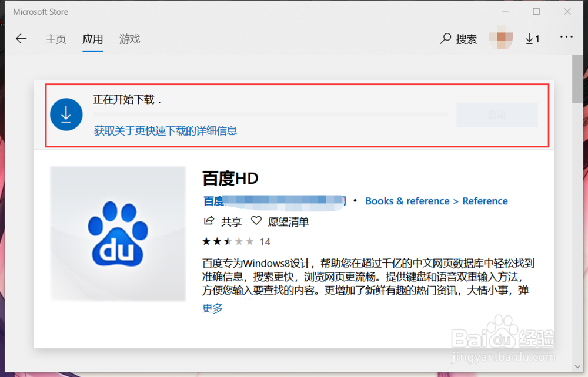
Task: Click the 正在开始下载 status text
Action: tap(127, 100)
